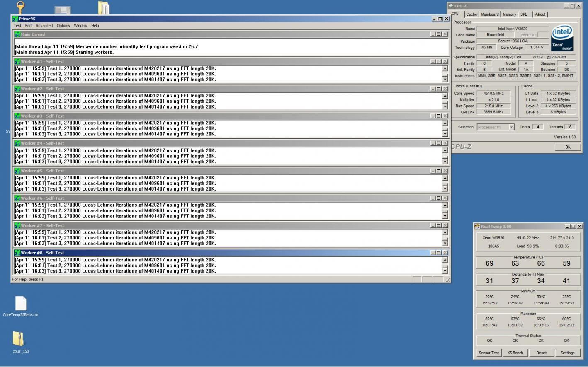Click the Worker #8 window icon
The image size is (588, 367).
pyautogui.click(x=17, y=253)
